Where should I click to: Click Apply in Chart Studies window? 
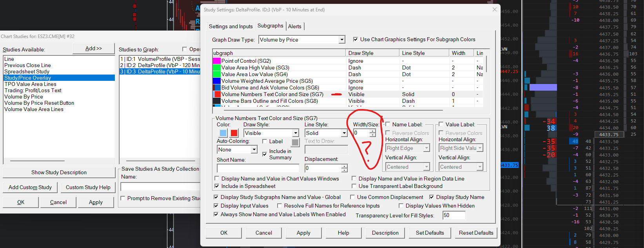(96, 202)
